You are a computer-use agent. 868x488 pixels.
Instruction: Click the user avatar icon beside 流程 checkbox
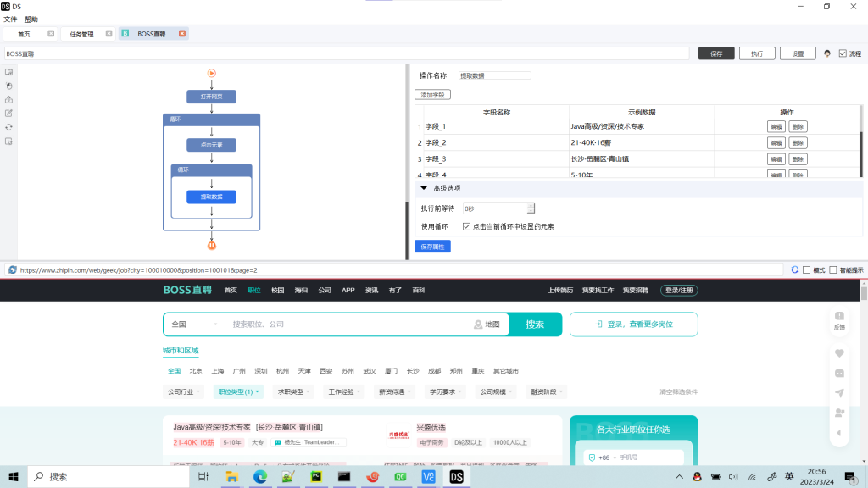pyautogui.click(x=826, y=53)
